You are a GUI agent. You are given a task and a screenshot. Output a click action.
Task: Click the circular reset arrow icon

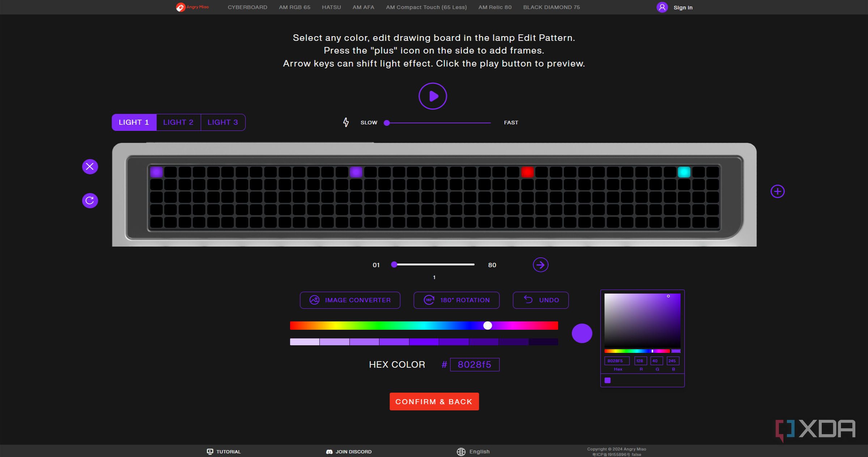[x=90, y=200]
